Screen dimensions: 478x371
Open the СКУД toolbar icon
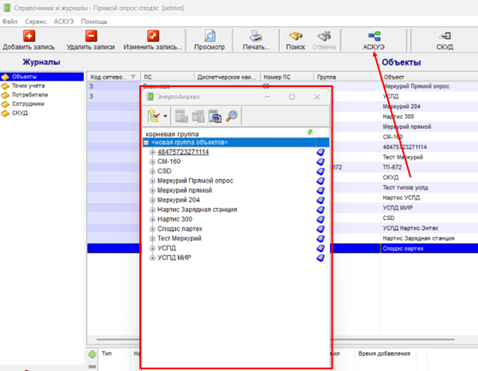[445, 36]
